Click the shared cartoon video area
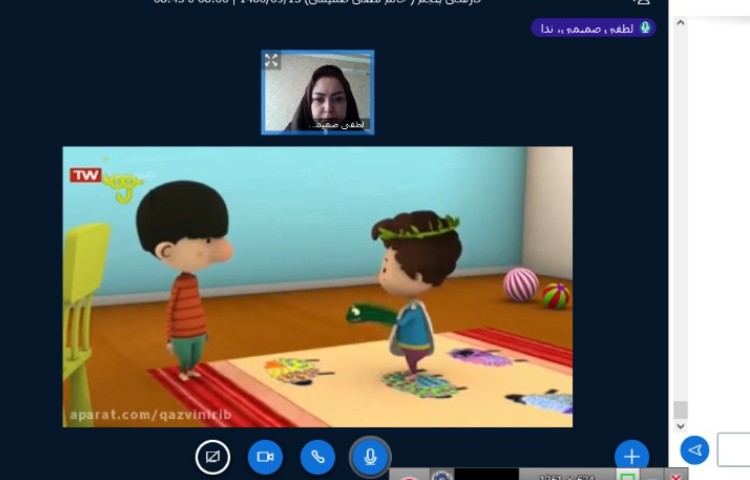Screen dimensions: 750x480 [318, 286]
